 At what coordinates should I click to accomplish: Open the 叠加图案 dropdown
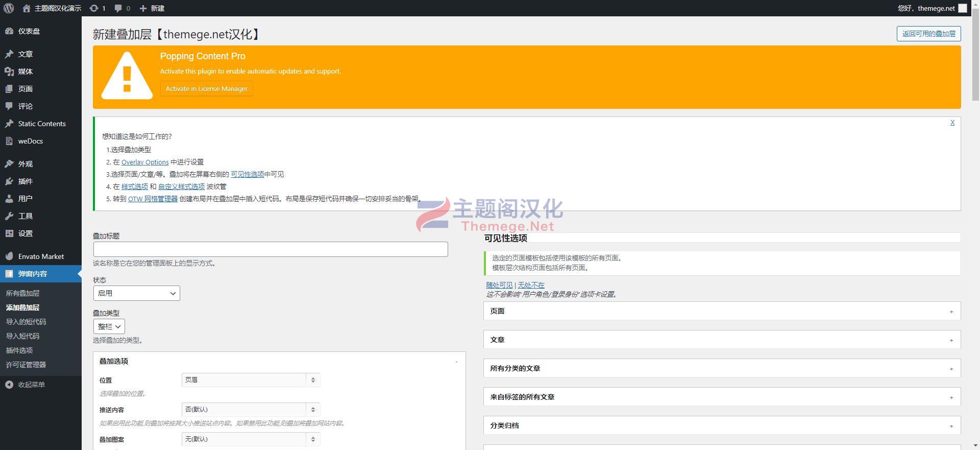pos(251,439)
